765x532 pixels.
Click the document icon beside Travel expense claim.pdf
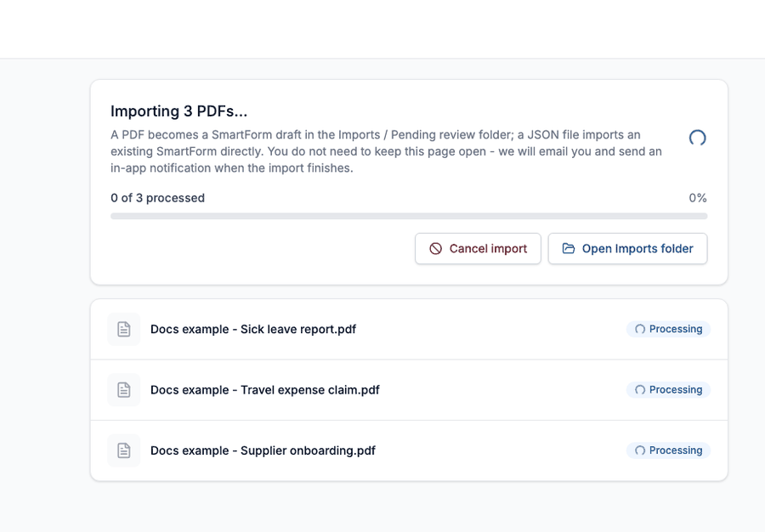tap(124, 389)
